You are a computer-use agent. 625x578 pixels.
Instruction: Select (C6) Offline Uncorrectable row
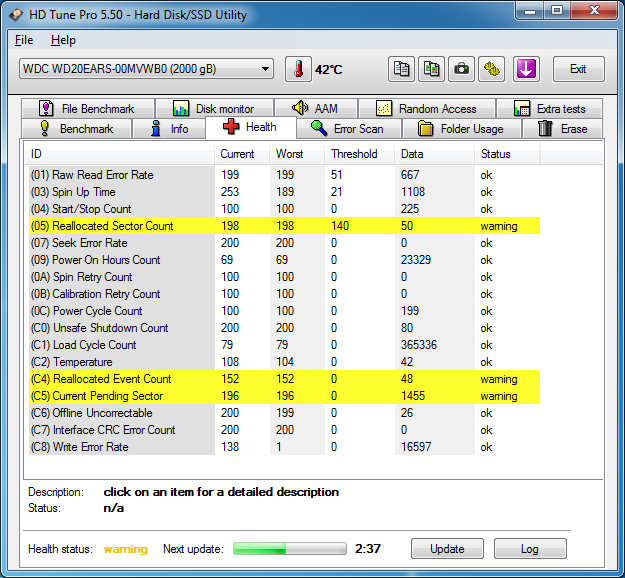[x=285, y=413]
